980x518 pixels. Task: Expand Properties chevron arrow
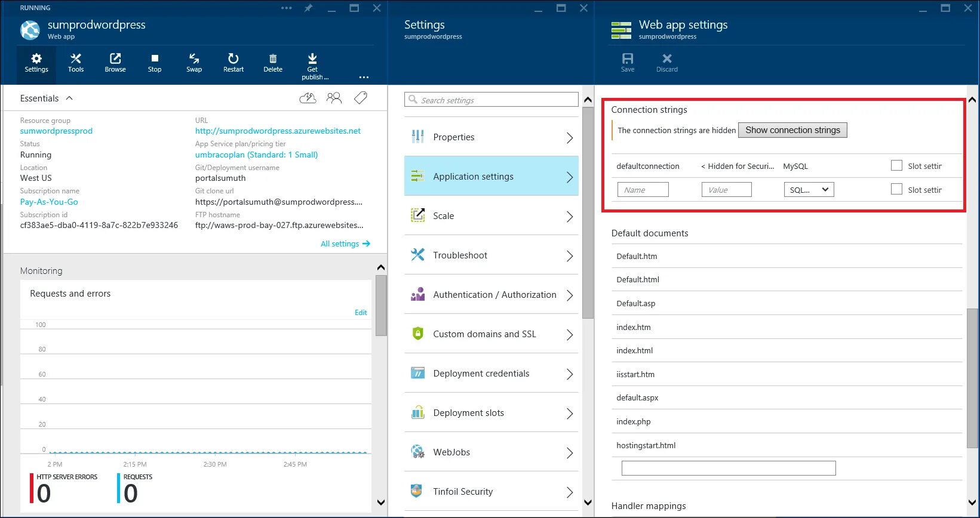coord(570,138)
